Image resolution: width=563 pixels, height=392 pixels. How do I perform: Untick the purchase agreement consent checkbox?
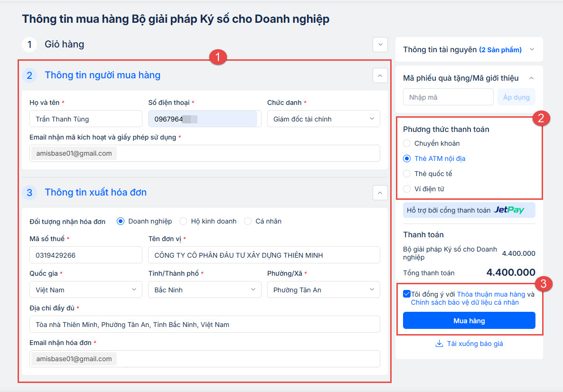(406, 294)
